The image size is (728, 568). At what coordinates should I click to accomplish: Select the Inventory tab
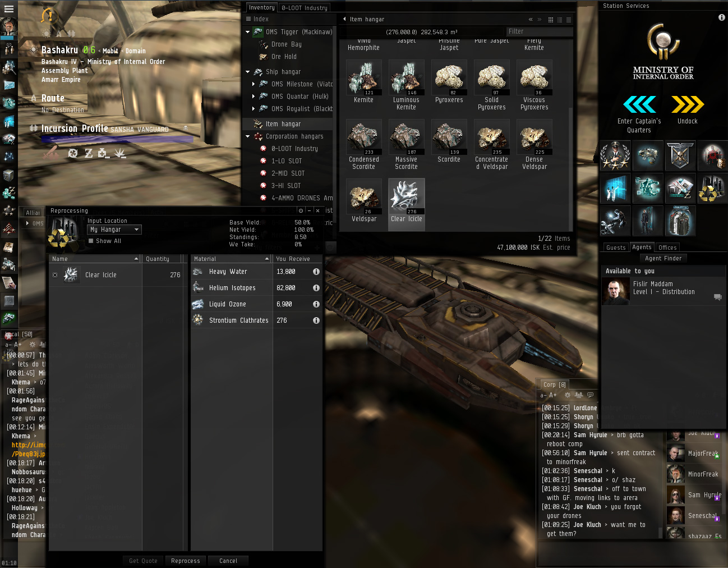point(262,7)
